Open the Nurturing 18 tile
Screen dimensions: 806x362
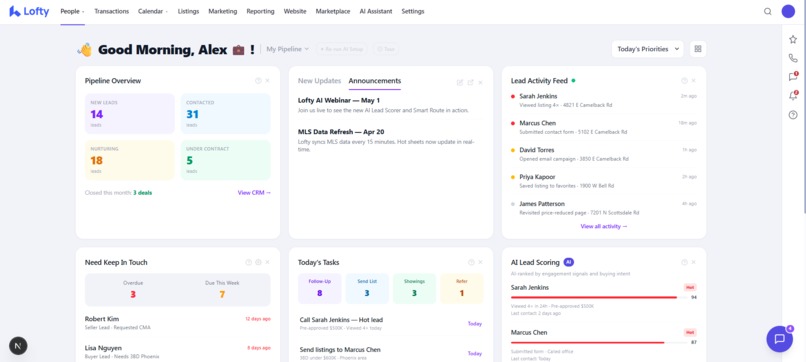pos(130,160)
